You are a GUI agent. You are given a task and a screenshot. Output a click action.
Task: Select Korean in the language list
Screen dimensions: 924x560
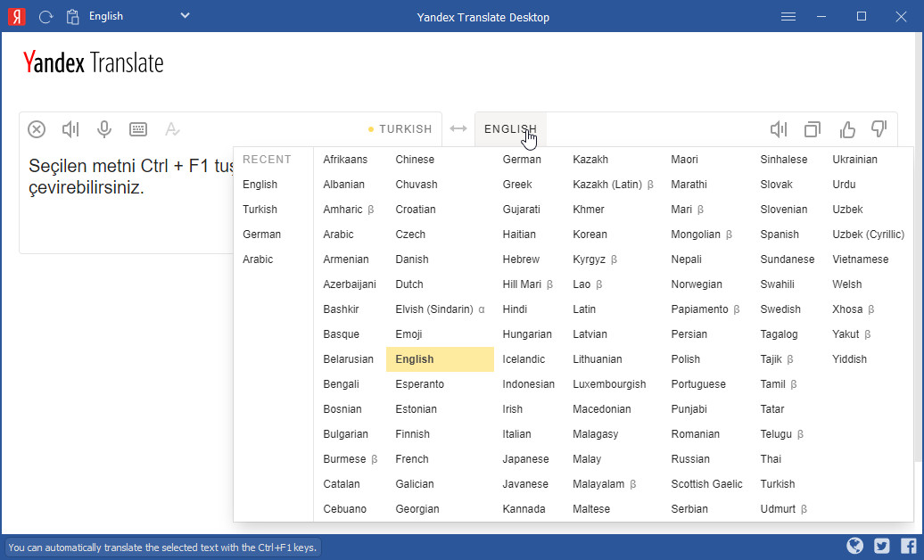coord(590,234)
